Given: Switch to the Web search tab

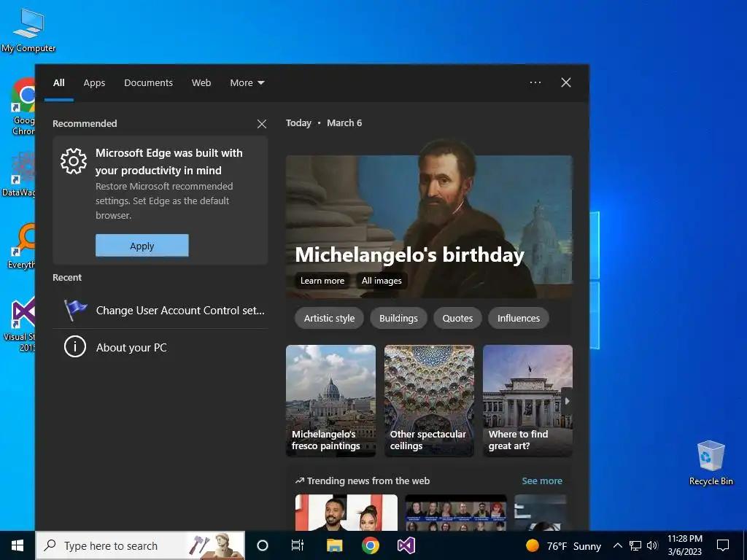Looking at the screenshot, I should coord(201,83).
